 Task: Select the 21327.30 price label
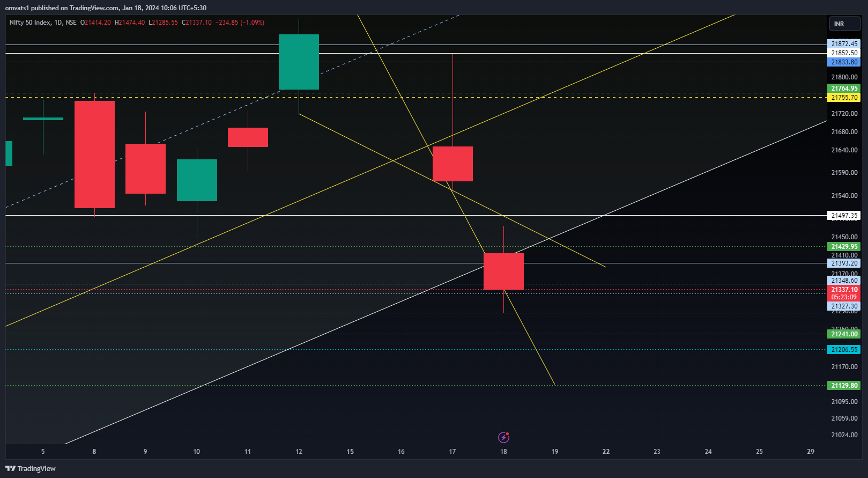click(x=844, y=306)
